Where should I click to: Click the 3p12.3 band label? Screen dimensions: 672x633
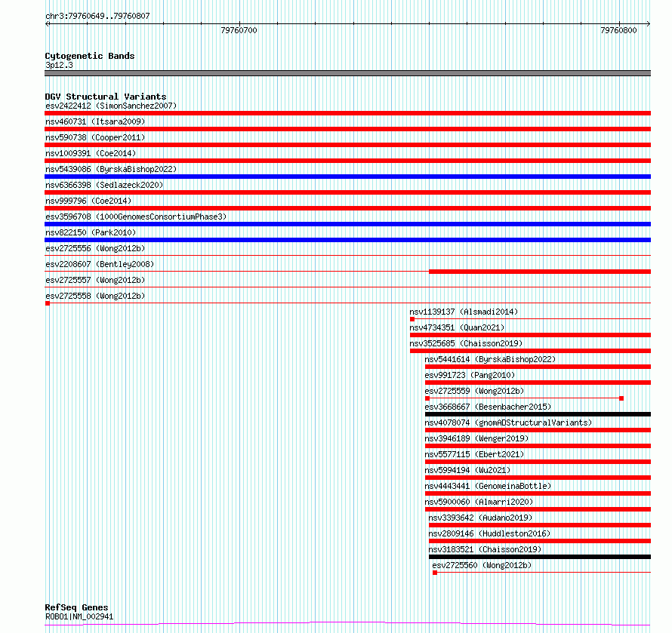click(59, 65)
